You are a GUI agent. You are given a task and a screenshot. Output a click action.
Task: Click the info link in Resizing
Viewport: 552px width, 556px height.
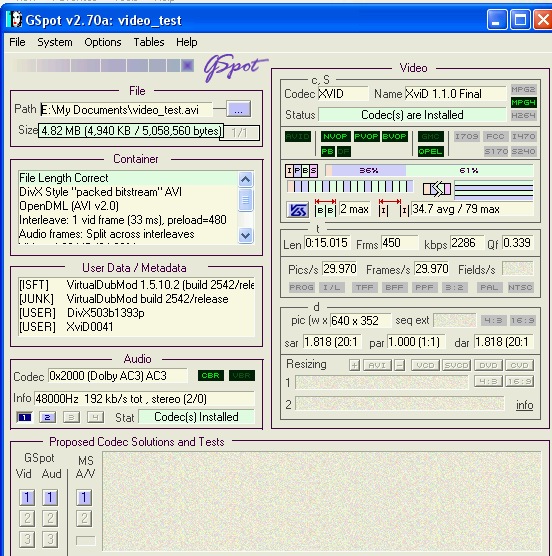[x=524, y=405]
